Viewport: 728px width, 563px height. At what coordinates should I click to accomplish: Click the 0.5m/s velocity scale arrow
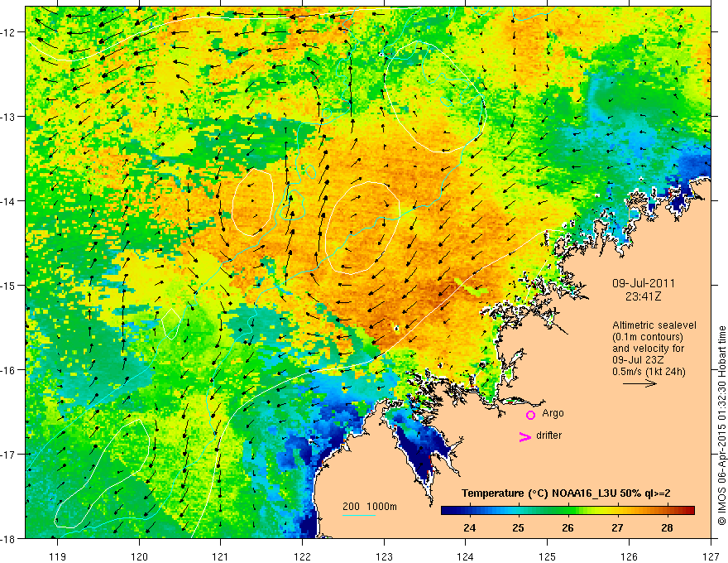tap(639, 383)
